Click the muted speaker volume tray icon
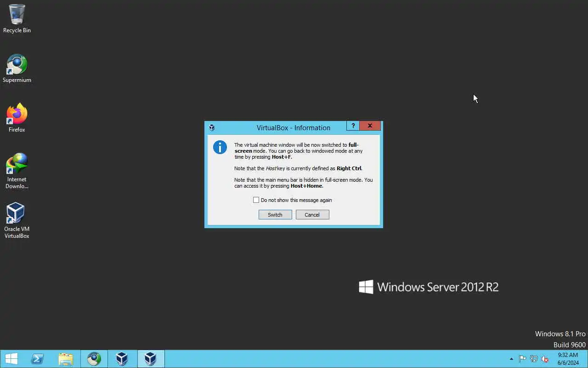Screen dimensions: 588x368 pyautogui.click(x=545, y=359)
